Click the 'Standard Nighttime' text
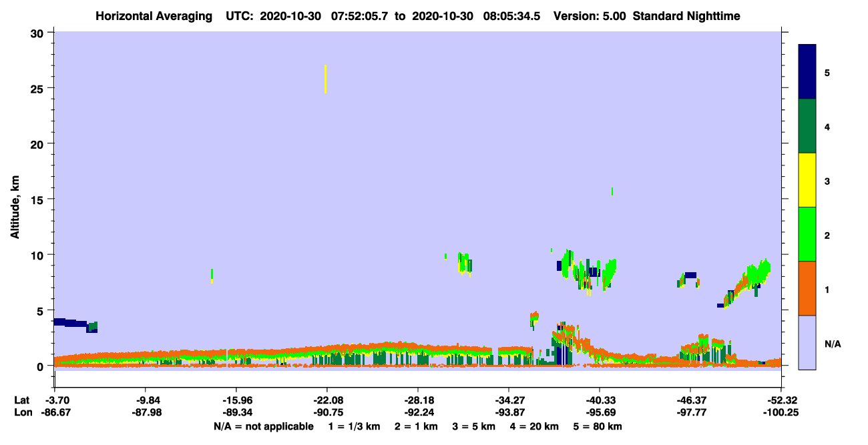 [686, 16]
